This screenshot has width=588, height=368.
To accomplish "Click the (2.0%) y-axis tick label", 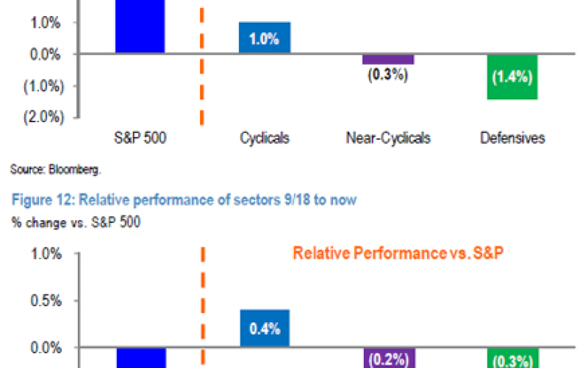I will [46, 117].
